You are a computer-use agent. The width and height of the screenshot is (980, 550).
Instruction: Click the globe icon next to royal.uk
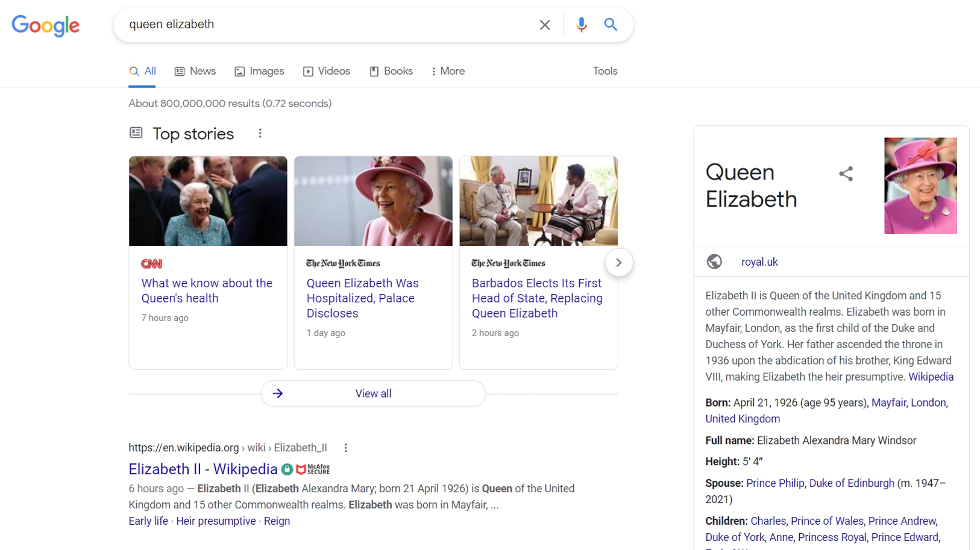(714, 261)
